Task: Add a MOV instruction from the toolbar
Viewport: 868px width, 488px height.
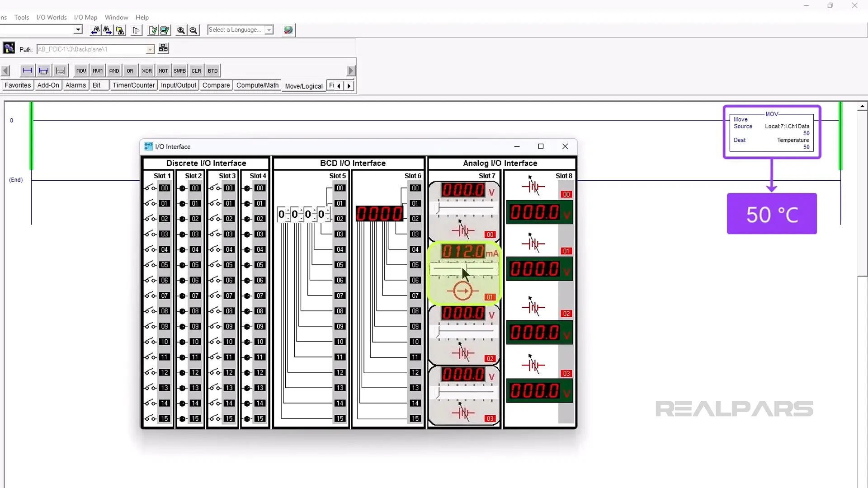Action: [x=81, y=70]
